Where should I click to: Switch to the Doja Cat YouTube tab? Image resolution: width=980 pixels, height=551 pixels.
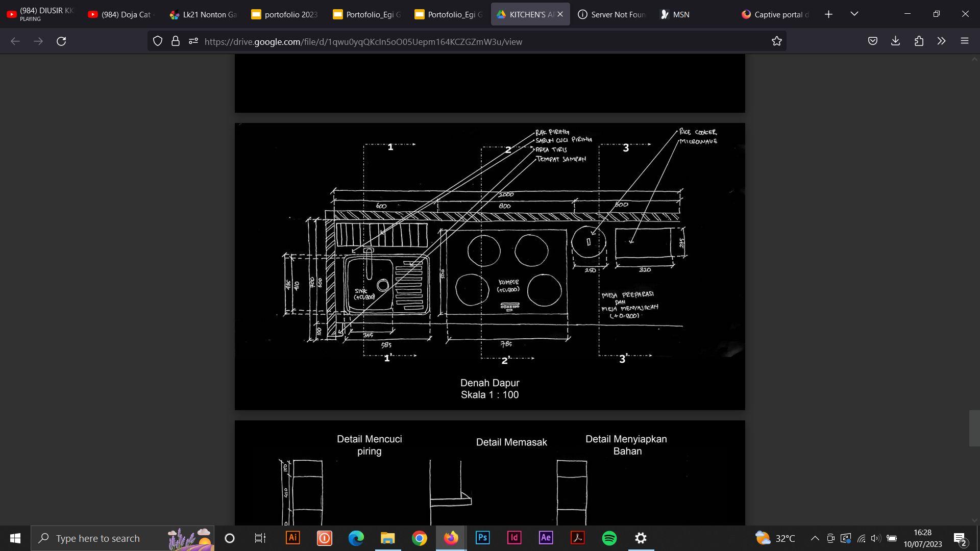tap(121, 14)
